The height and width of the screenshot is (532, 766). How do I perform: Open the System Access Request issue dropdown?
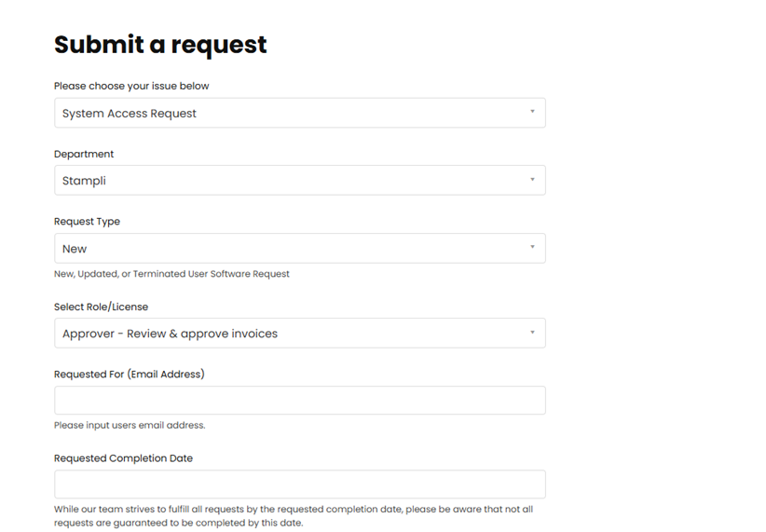(x=299, y=113)
